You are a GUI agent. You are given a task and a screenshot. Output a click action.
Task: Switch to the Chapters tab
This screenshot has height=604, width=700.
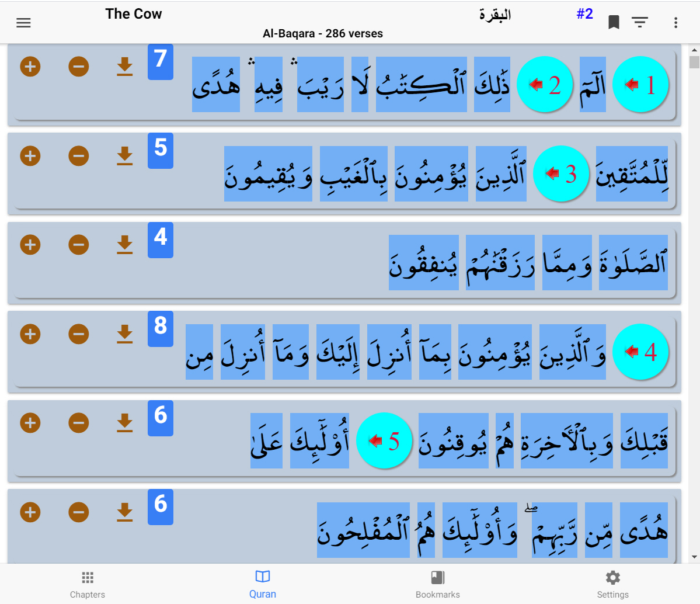point(88,584)
